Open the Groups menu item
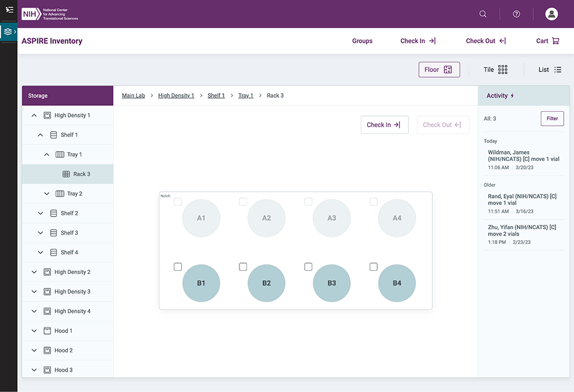Image resolution: width=574 pixels, height=392 pixels. pyautogui.click(x=362, y=40)
